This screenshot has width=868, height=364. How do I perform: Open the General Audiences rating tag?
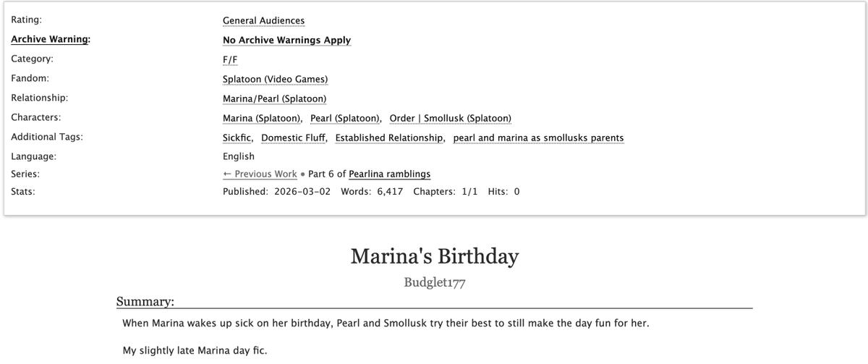click(263, 21)
